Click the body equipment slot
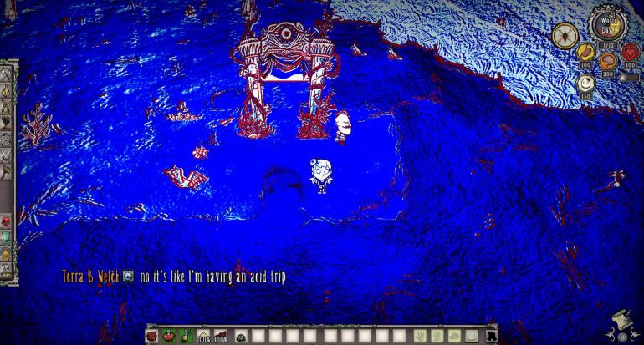The height and width of the screenshot is (345, 644). tap(437, 337)
